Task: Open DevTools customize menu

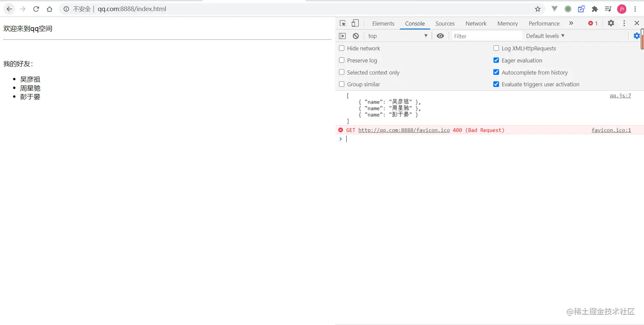Action: coord(624,23)
